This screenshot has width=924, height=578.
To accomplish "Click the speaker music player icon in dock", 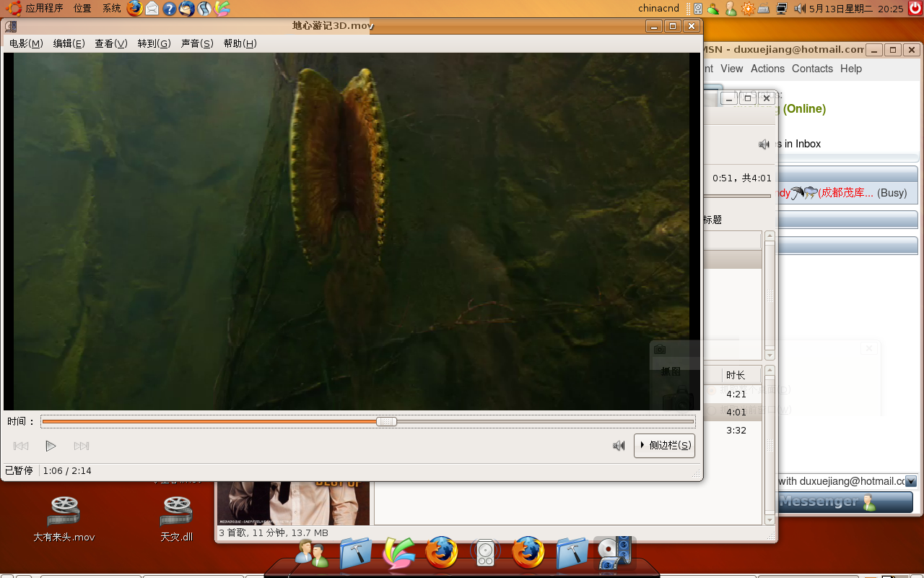I will (485, 553).
